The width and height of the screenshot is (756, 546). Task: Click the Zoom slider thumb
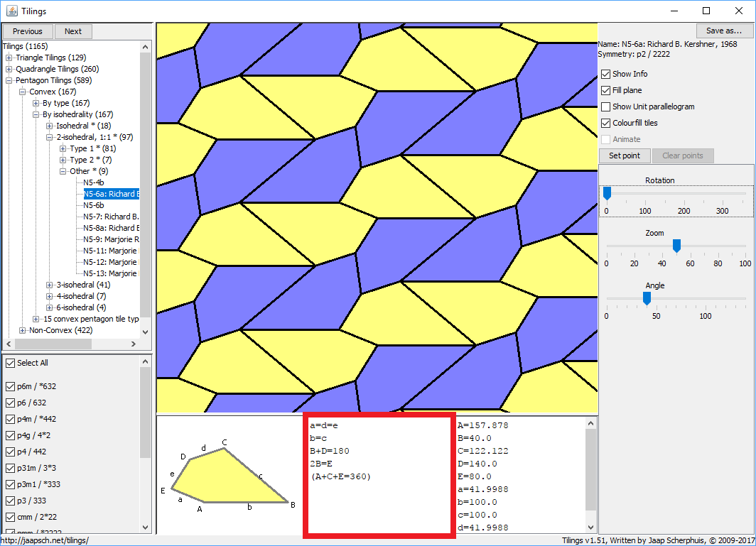[x=676, y=246]
